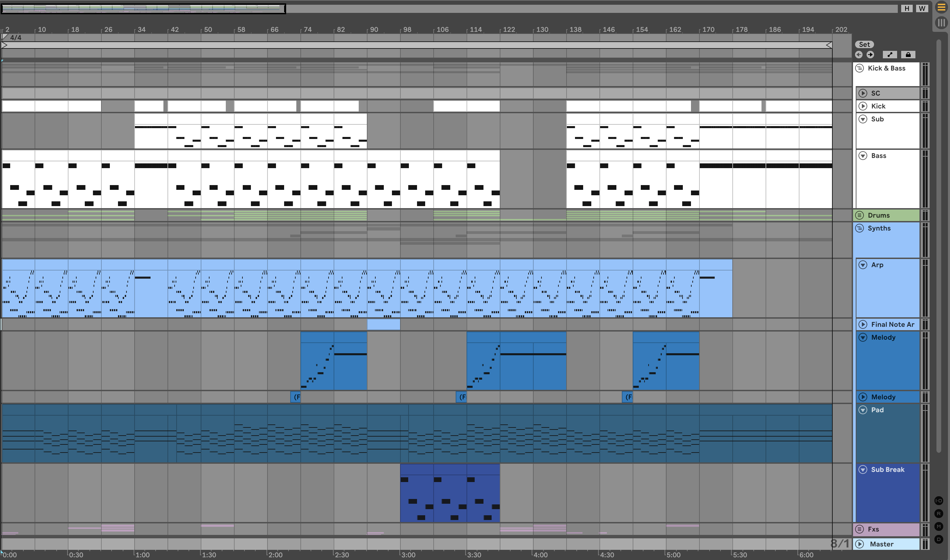Toggle the Kick & Bass group fold icon
The image size is (950, 560).
click(x=859, y=68)
